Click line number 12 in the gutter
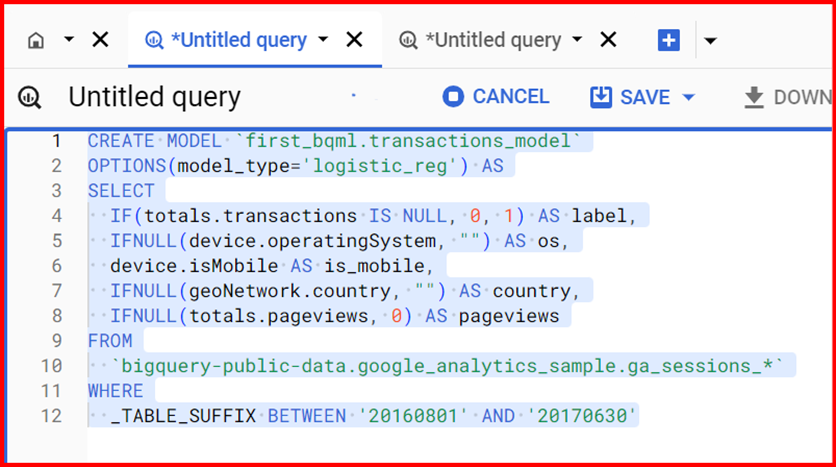This screenshot has height=467, width=836. coord(51,416)
